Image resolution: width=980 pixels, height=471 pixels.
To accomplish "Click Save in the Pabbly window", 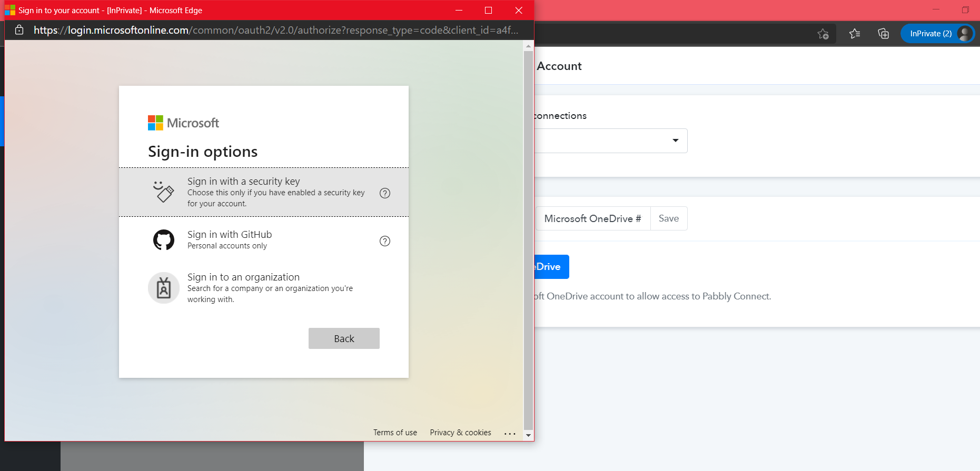I will [669, 218].
